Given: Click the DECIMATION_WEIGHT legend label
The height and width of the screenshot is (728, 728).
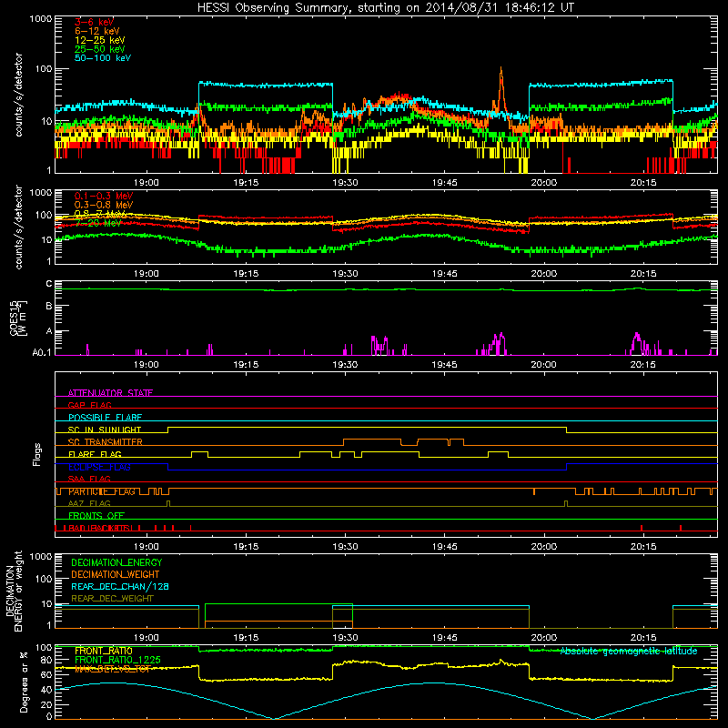Looking at the screenshot, I should tap(116, 574).
